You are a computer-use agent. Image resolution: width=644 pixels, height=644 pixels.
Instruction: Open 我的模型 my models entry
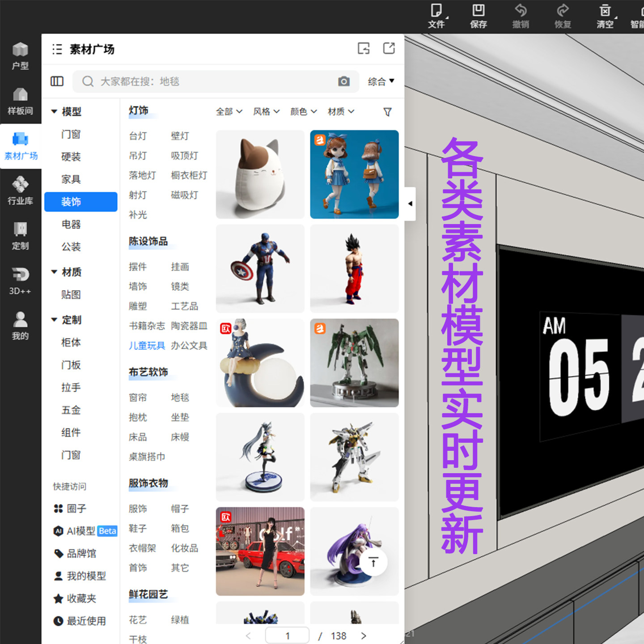click(x=80, y=576)
